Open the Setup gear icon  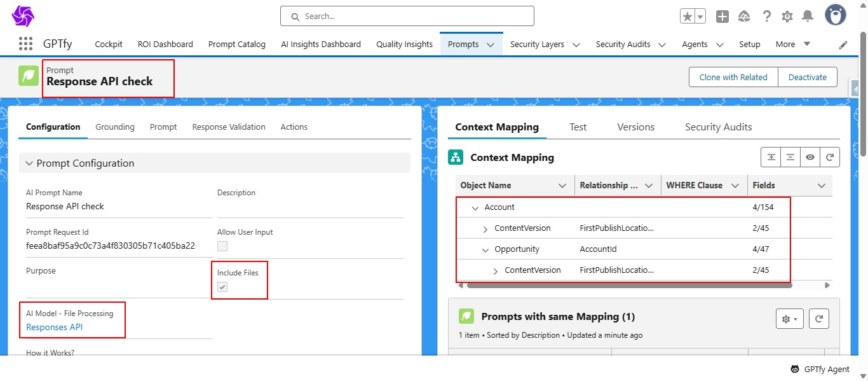pos(787,17)
